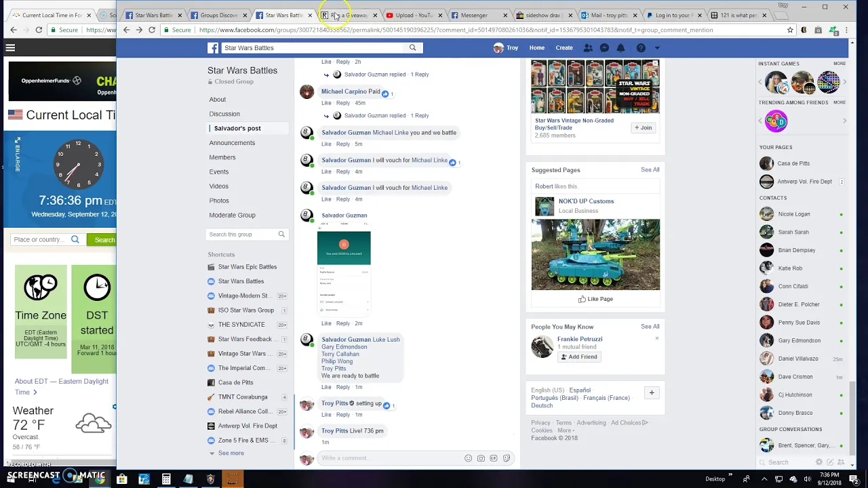868x488 pixels.
Task: Click the Join button for Vintage Non-Graded group
Action: click(x=643, y=127)
